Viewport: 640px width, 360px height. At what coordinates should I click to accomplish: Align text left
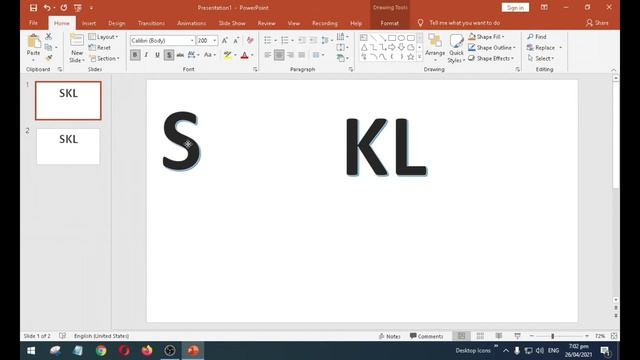[x=267, y=55]
